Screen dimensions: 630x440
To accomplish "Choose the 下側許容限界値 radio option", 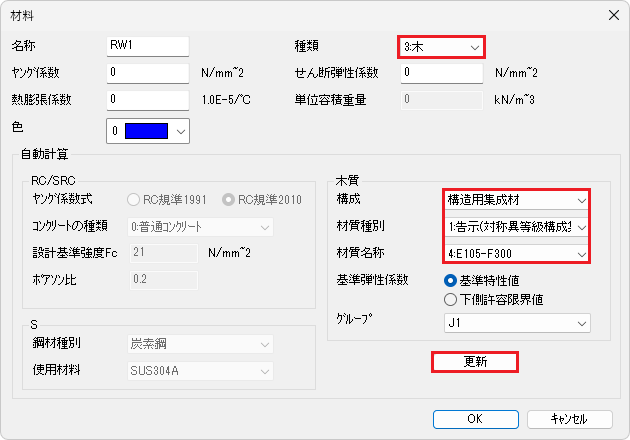I will 449,297.
